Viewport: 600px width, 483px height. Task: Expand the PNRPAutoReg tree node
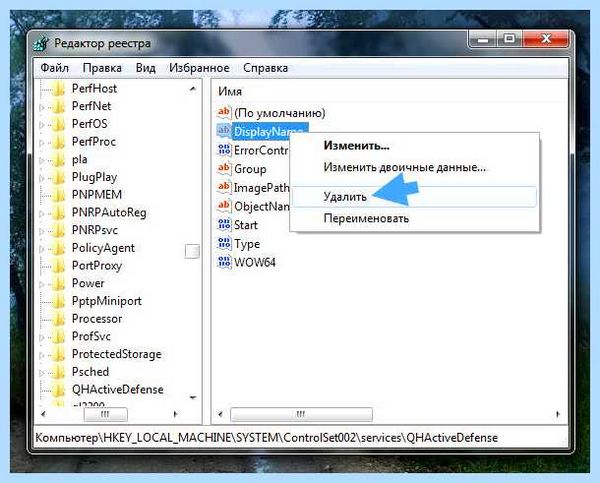coord(42,214)
